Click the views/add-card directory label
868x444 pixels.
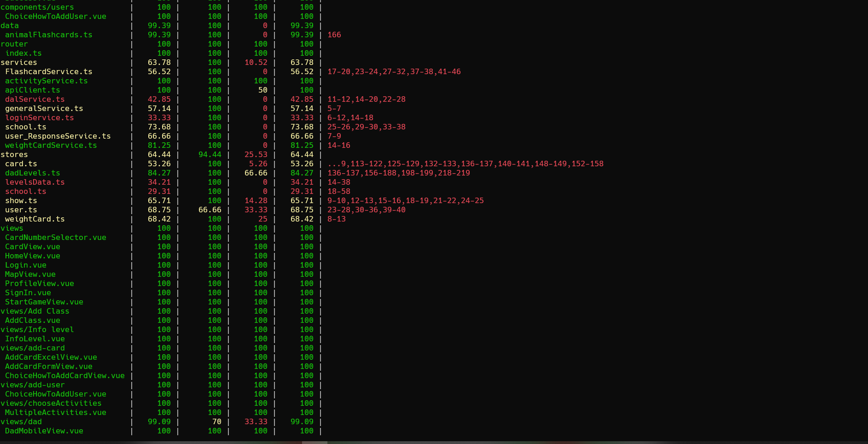[x=33, y=348]
